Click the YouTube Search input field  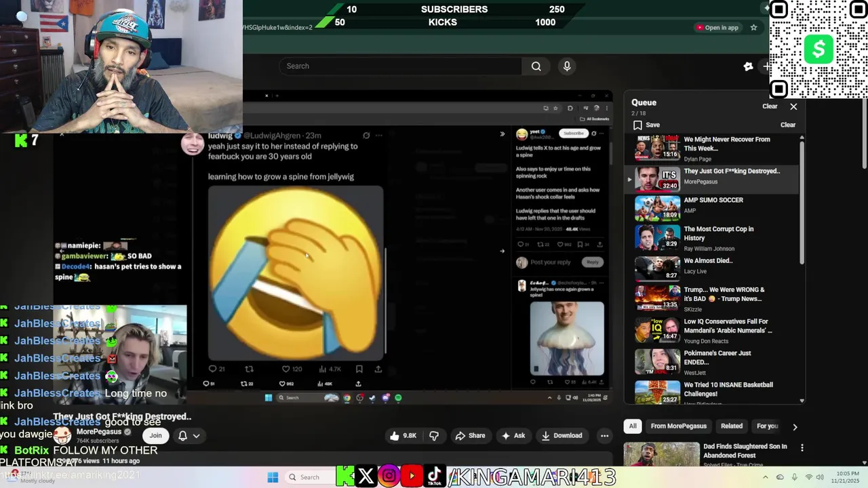pyautogui.click(x=400, y=66)
